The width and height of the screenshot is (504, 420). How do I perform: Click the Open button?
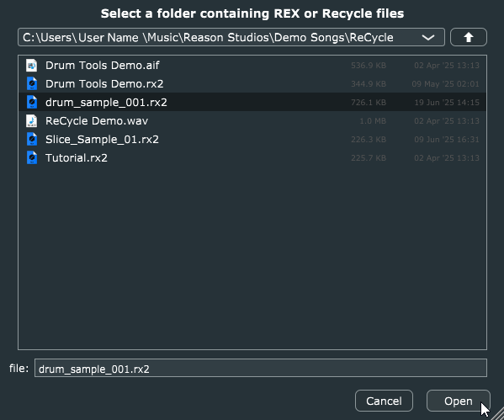click(458, 401)
